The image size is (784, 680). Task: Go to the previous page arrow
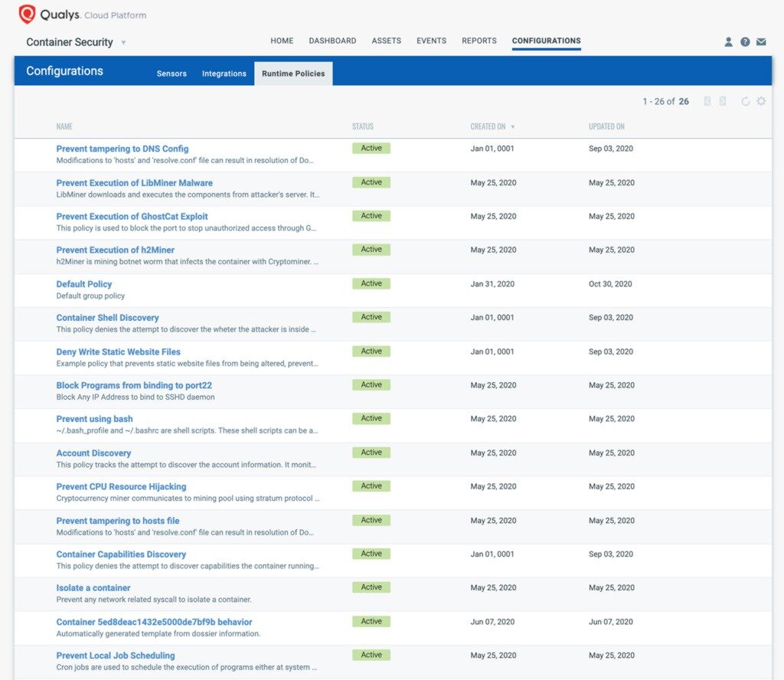[707, 101]
